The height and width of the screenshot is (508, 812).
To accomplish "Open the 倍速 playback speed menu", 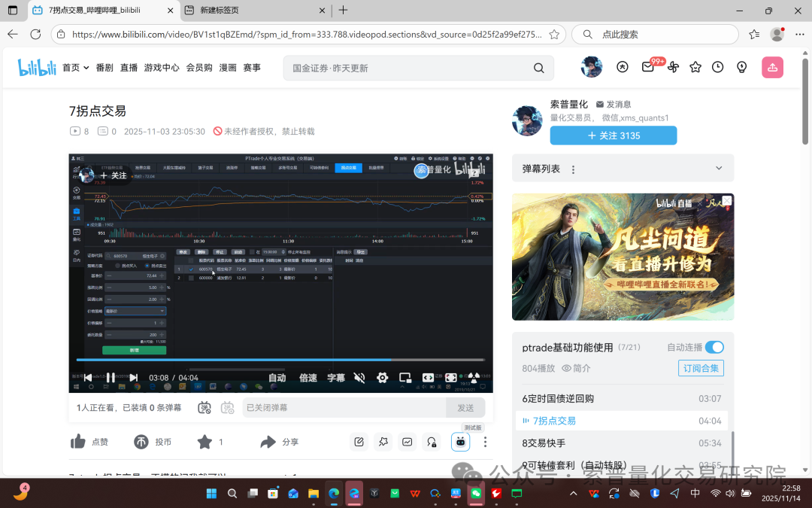I will 307,378.
